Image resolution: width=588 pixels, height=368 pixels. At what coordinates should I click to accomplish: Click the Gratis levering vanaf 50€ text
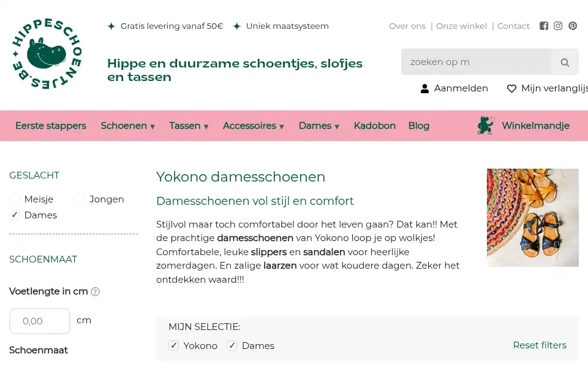[171, 26]
